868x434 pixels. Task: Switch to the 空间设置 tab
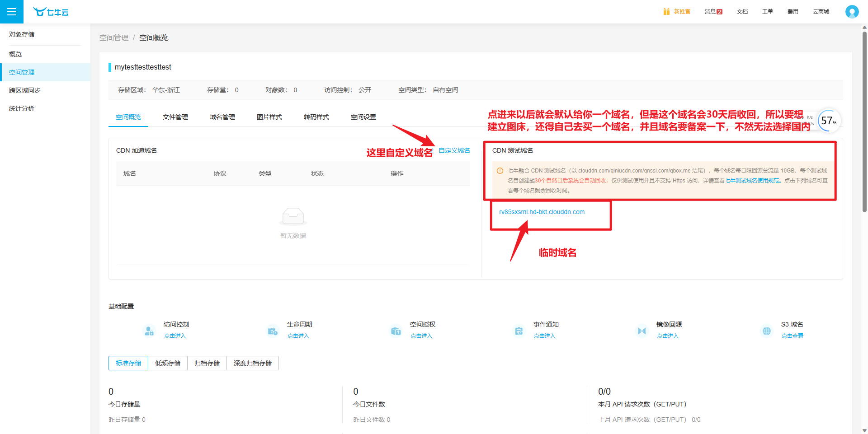[363, 117]
